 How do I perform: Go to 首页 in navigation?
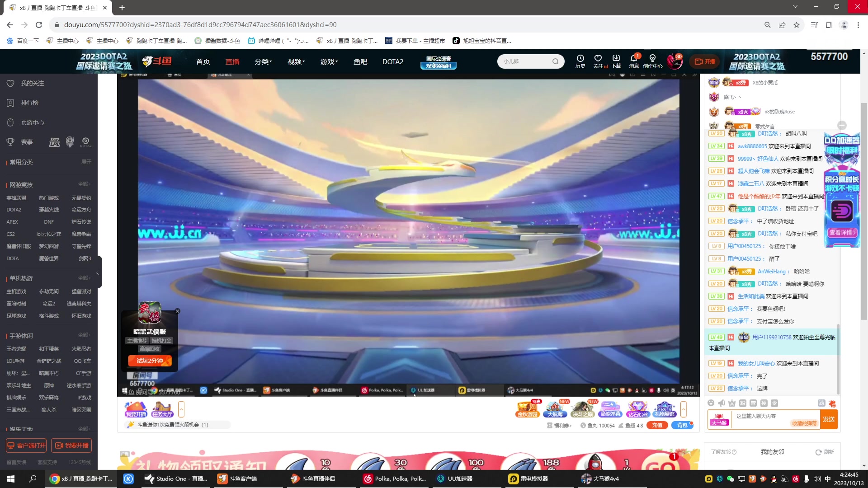coord(203,61)
